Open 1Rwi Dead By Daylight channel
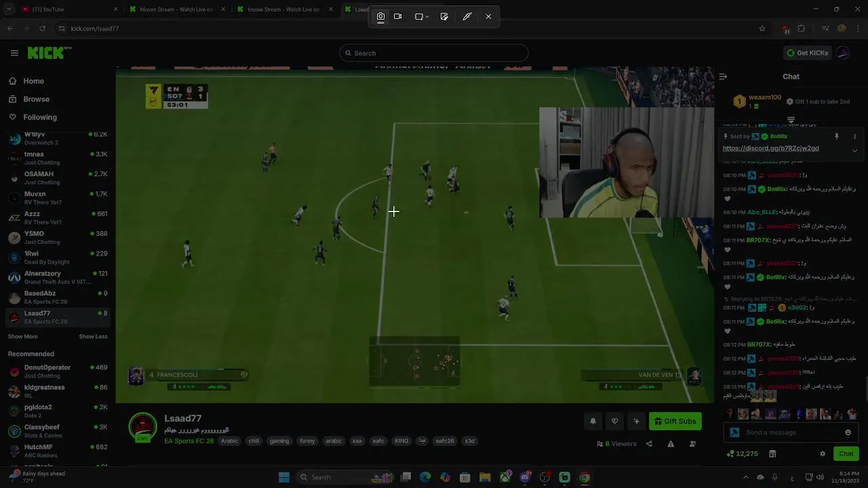Viewport: 868px width, 488px height. (x=58, y=258)
